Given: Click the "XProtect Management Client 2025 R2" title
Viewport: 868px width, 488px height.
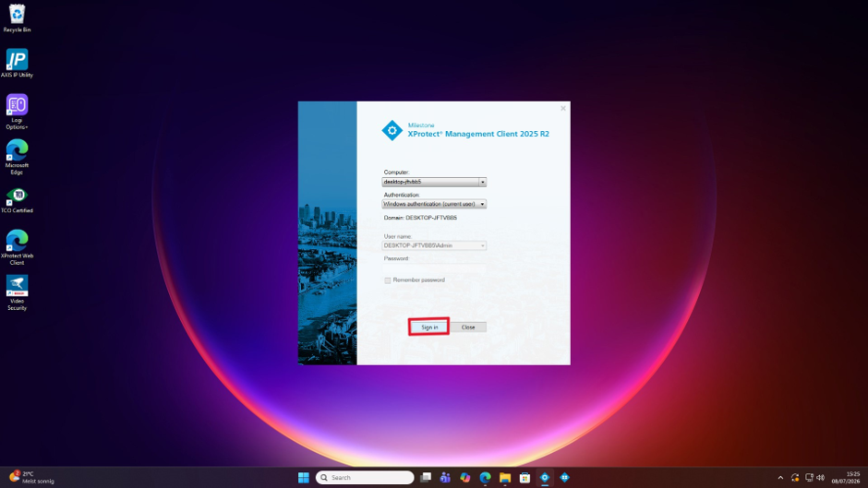Looking at the screenshot, I should (478, 134).
